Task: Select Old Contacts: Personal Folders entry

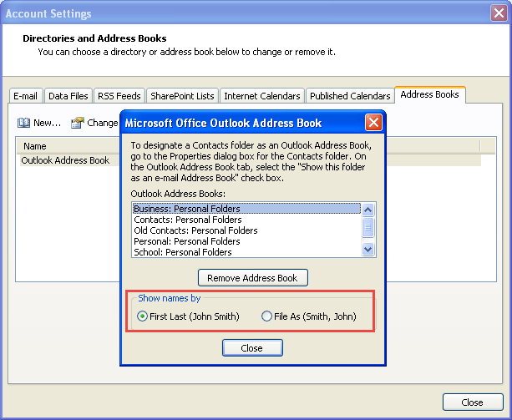Action: pos(247,230)
